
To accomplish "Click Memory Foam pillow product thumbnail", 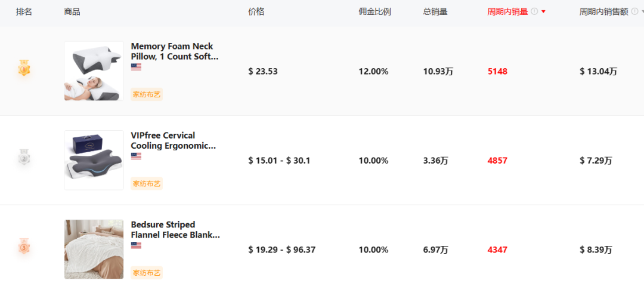I will pos(94,71).
